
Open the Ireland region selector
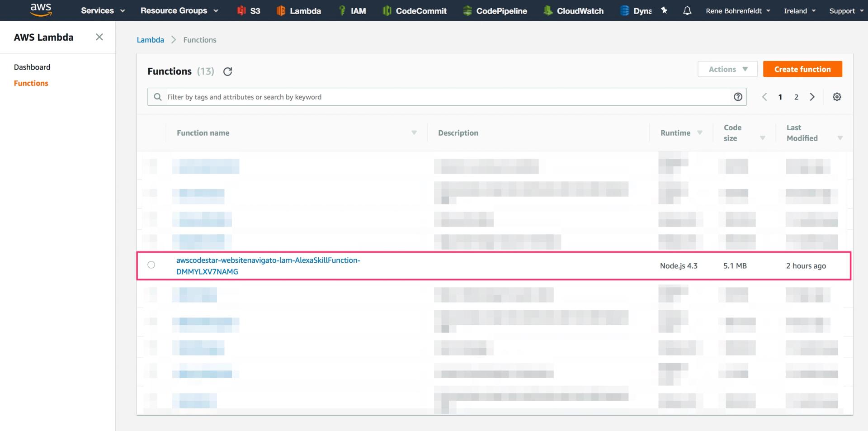pyautogui.click(x=799, y=11)
